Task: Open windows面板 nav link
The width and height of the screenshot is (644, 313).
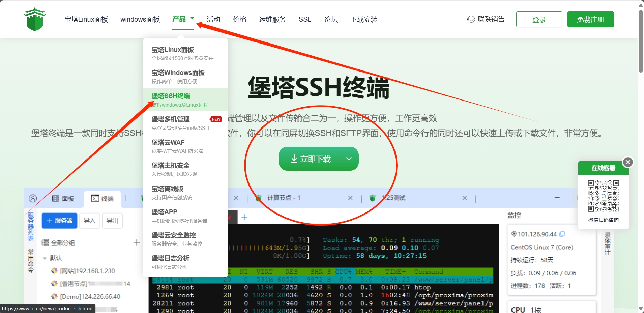Action: click(x=140, y=19)
